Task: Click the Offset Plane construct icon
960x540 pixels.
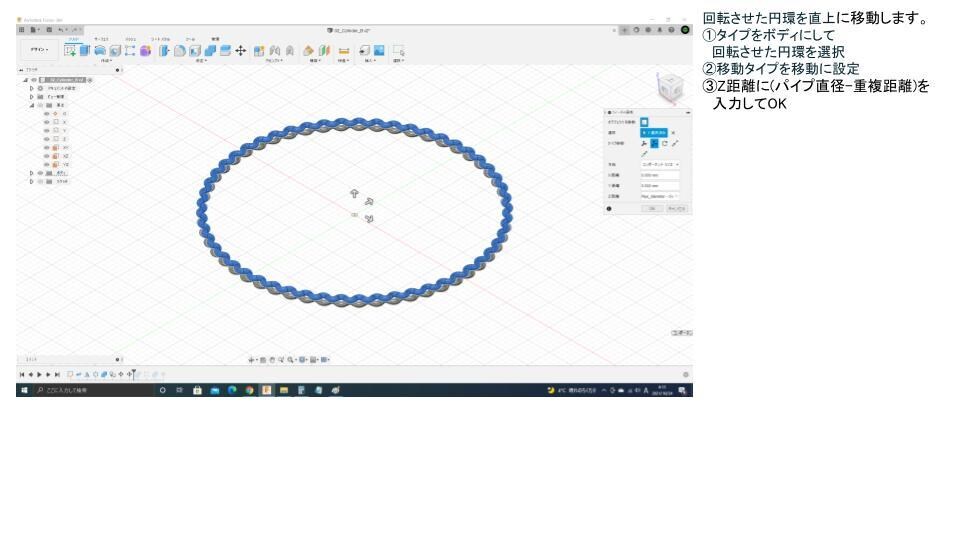Action: tap(309, 51)
